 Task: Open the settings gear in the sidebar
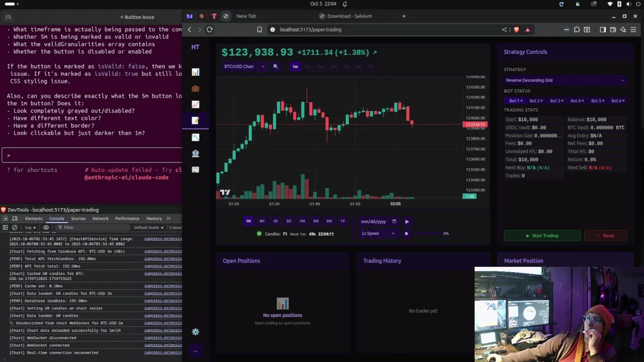click(x=195, y=332)
